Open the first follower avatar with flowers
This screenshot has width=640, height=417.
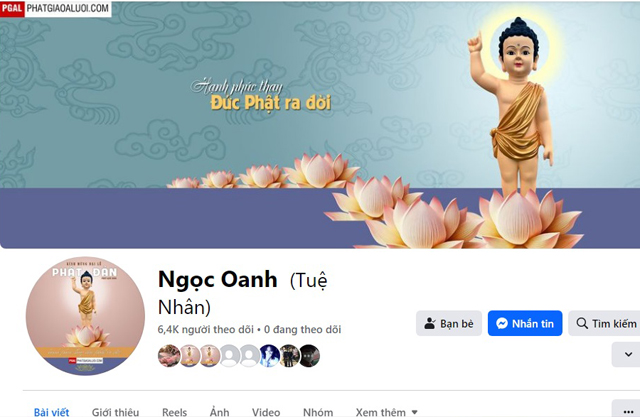click(x=169, y=355)
